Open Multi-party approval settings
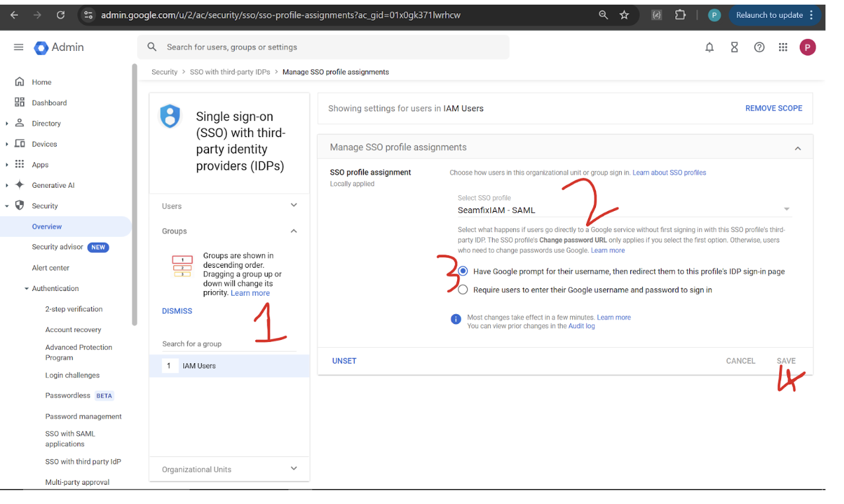 click(77, 482)
